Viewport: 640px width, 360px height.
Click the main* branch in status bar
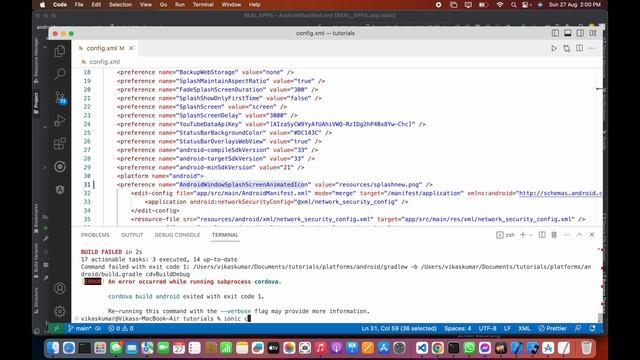coord(80,328)
